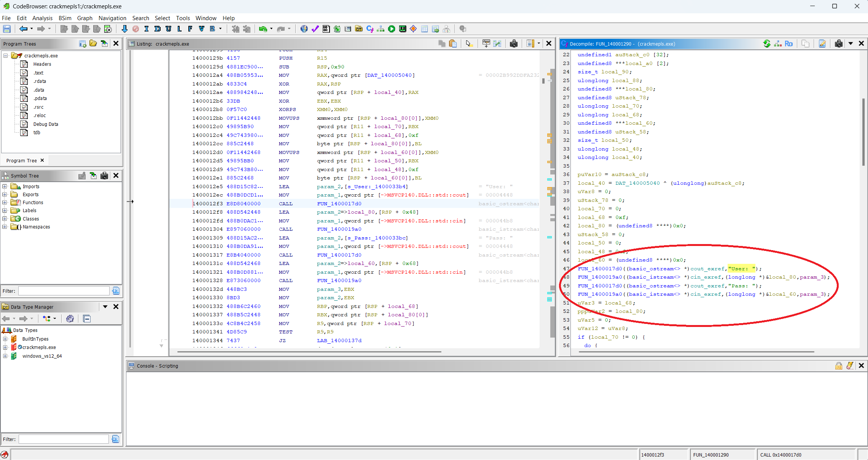Expand the Labels node in Symbol Tree
This screenshot has width=868, height=460.
tap(5, 211)
